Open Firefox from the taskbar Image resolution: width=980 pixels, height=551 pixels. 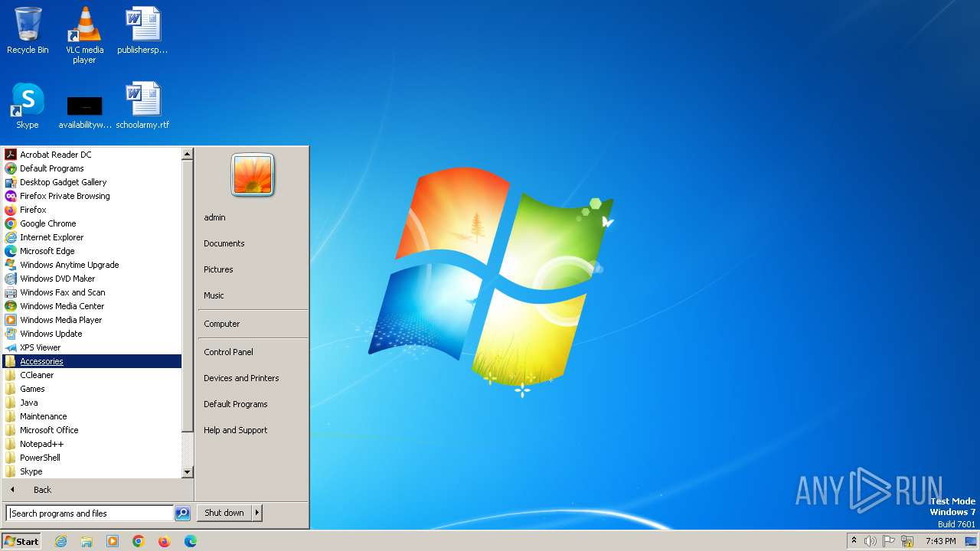point(165,541)
